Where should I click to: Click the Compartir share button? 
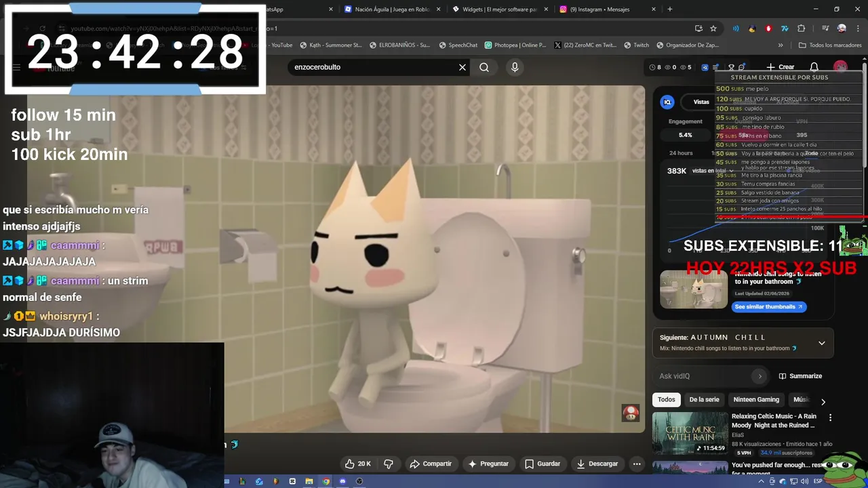431,464
